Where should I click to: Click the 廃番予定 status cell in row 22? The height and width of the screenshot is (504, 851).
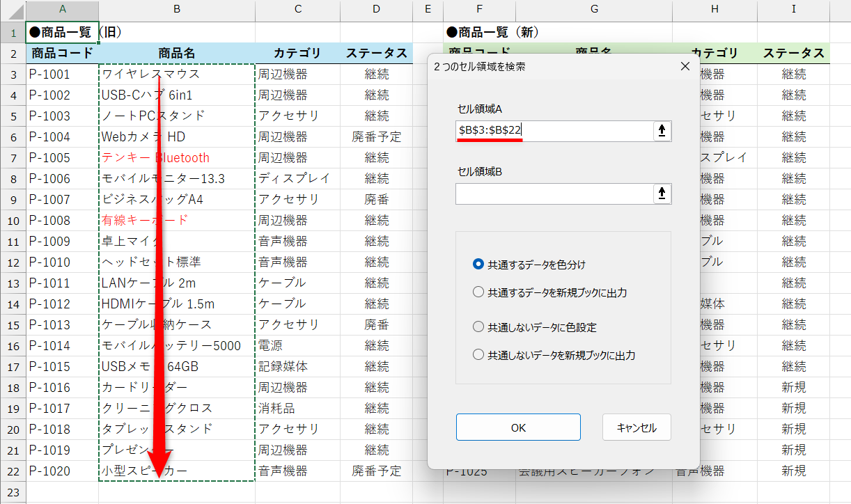[377, 471]
